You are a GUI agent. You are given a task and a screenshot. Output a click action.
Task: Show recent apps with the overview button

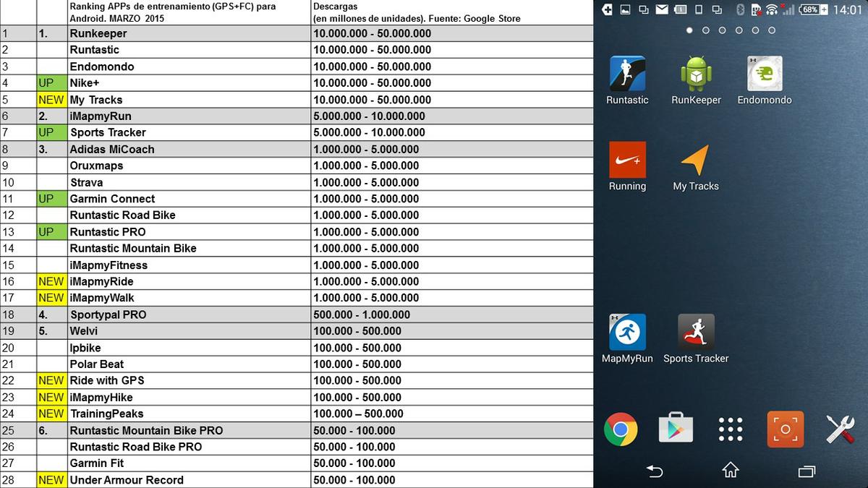[x=807, y=471]
